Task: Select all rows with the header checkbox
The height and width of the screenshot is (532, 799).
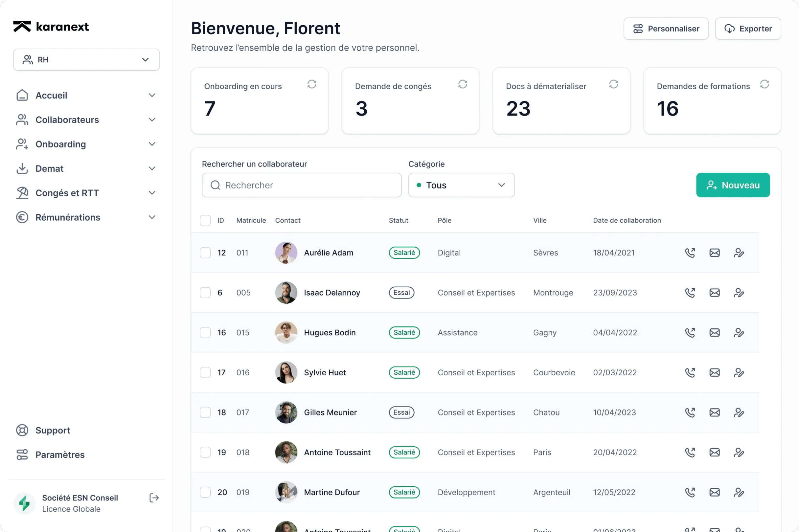Action: (205, 220)
